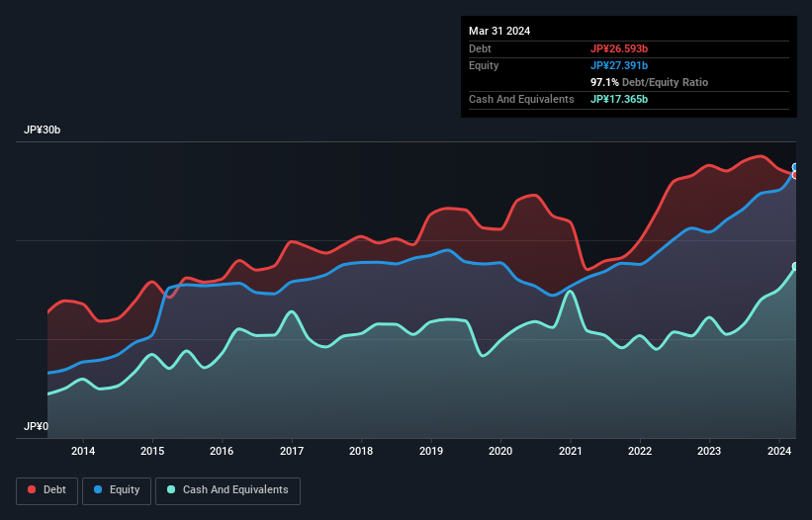Click the red Debt legend dot
The height and width of the screenshot is (520, 812).
[32, 489]
